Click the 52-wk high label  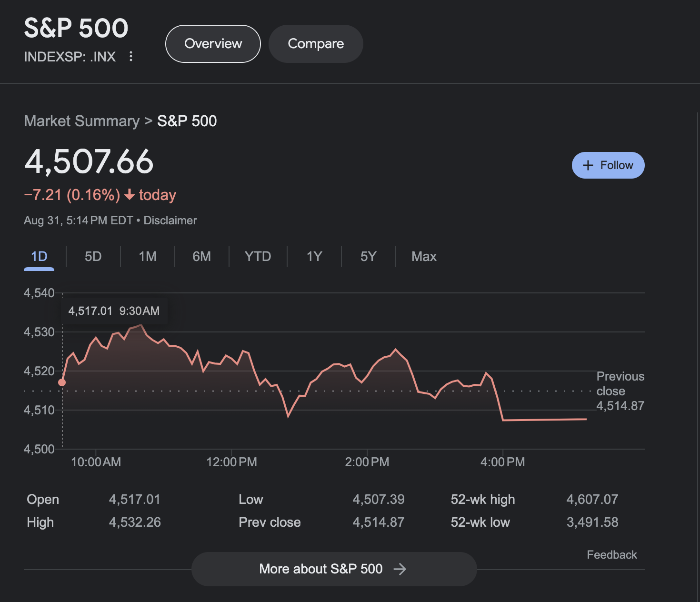[x=483, y=499]
